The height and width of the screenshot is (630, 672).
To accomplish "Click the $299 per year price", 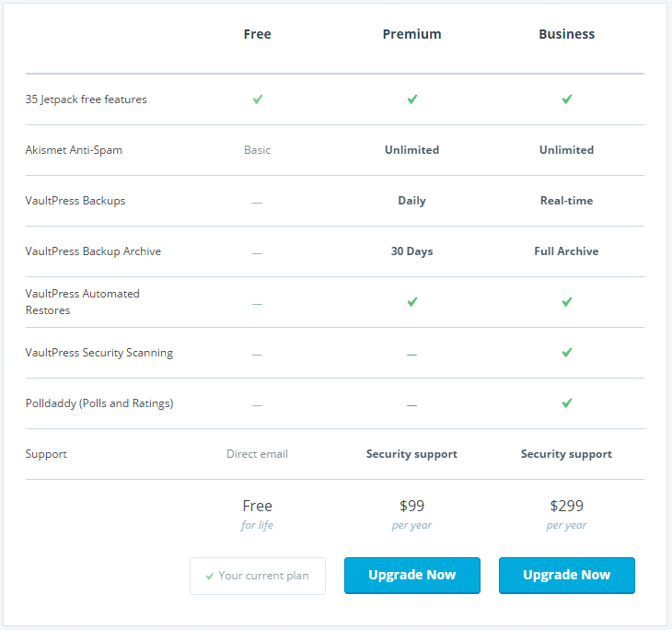I will click(x=566, y=514).
